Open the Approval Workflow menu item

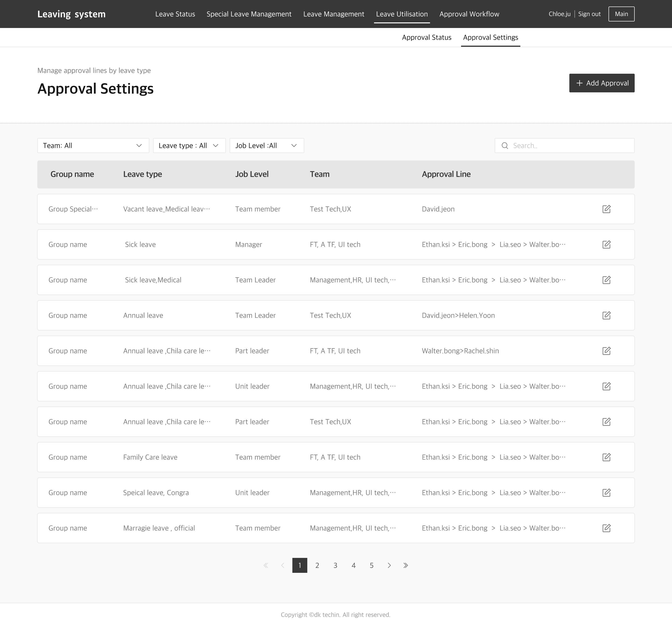pyautogui.click(x=469, y=14)
